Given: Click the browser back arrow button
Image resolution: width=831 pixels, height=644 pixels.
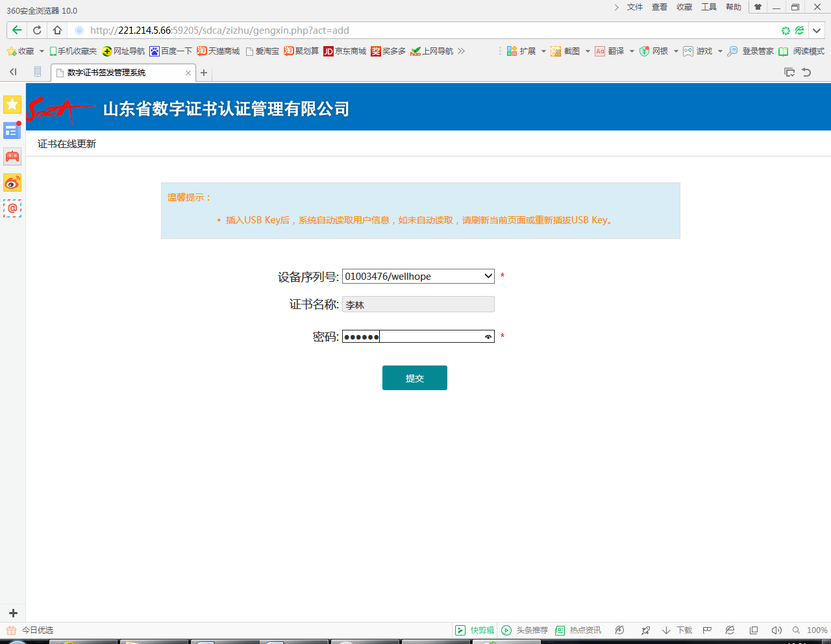Looking at the screenshot, I should coord(17,31).
